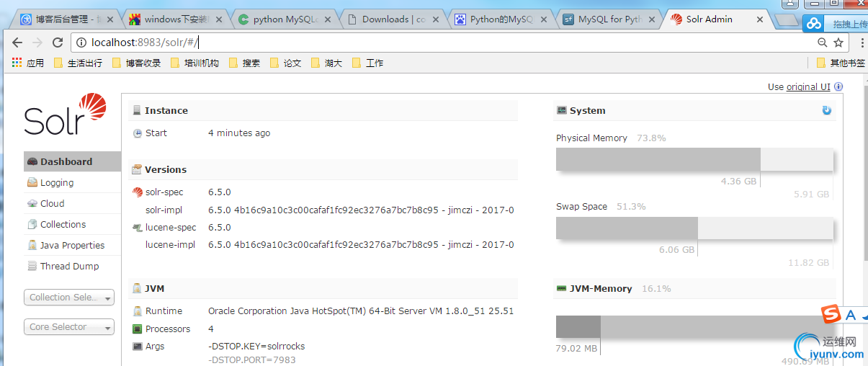Open the 博客收录 bookmark folder
868x366 pixels.
pyautogui.click(x=136, y=63)
